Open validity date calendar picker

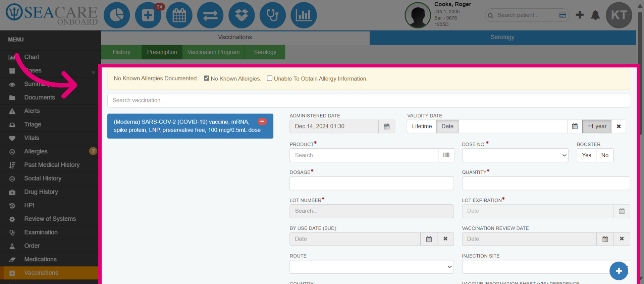point(575,126)
